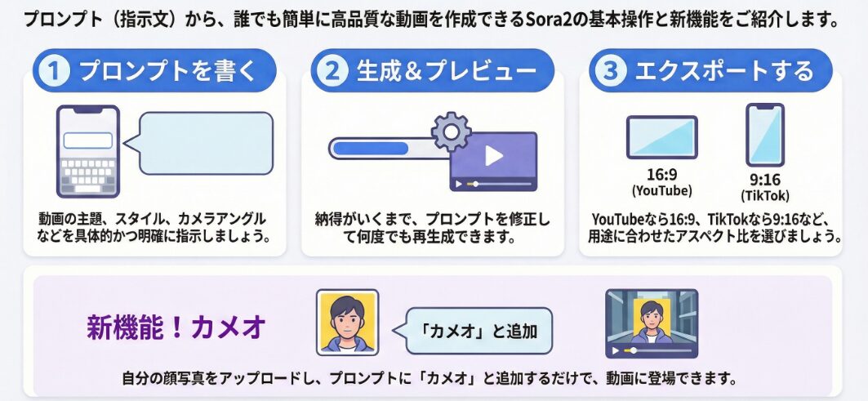
Task: Click the numbered circle 1 badge
Action: 55,71
